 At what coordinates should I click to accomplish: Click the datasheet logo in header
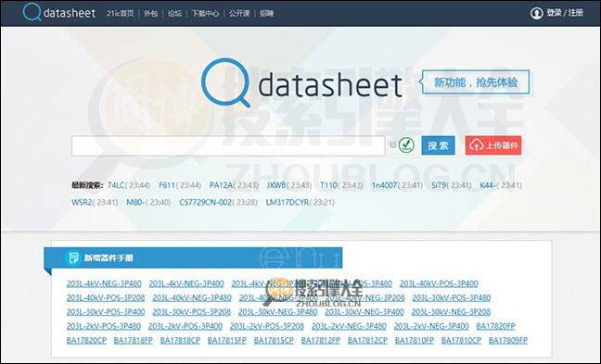58,12
